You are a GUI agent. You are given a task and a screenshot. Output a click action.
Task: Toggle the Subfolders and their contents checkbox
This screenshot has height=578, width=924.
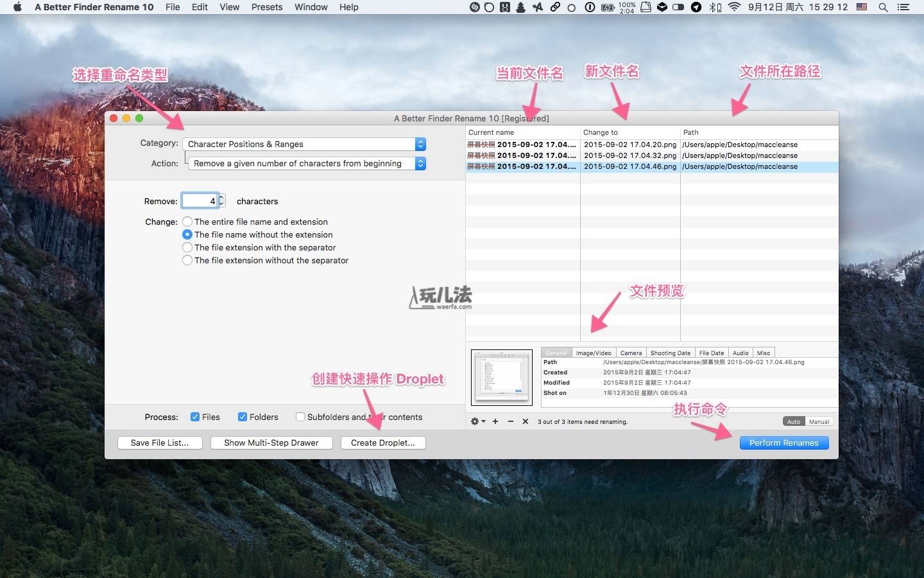pos(300,417)
